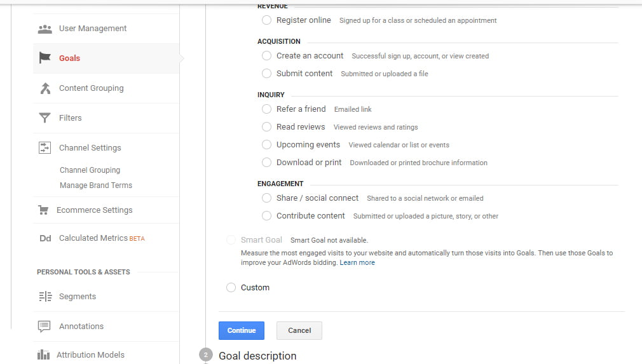
Task: Select the Submit content radio button
Action: pos(266,74)
